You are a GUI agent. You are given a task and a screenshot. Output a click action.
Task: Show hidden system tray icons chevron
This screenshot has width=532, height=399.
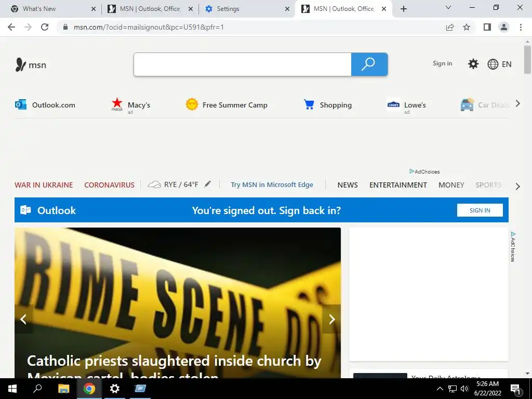click(x=440, y=389)
